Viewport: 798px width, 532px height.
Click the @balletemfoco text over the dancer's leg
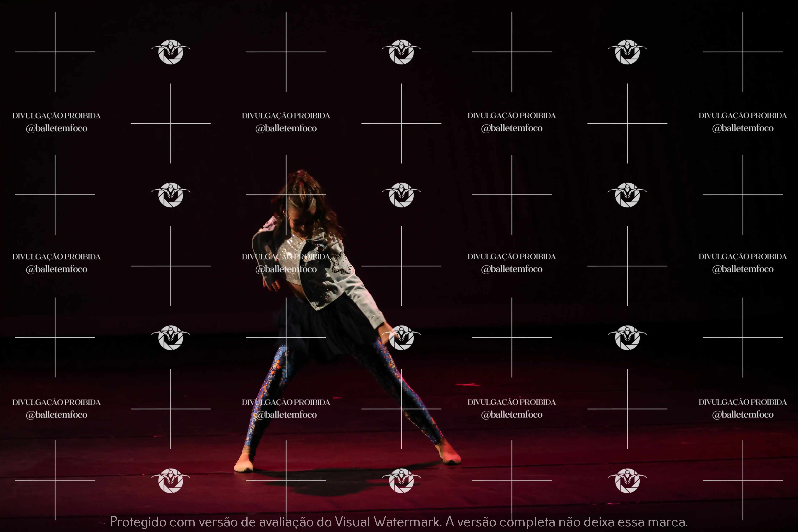[286, 415]
